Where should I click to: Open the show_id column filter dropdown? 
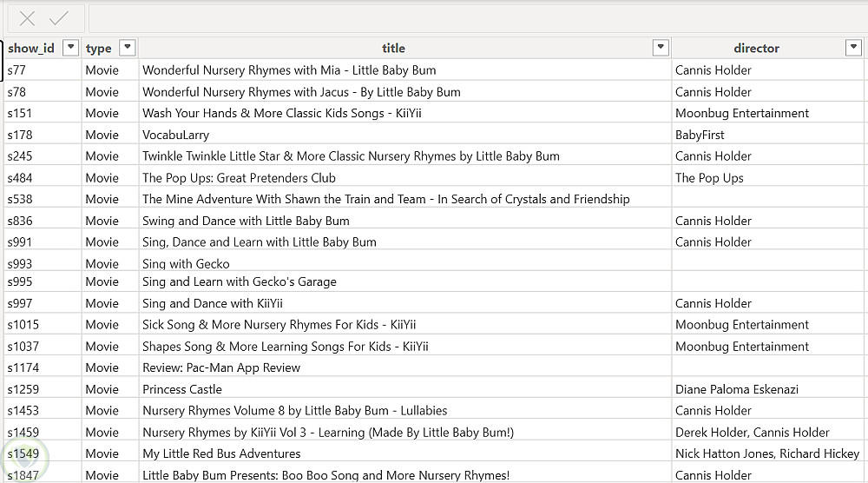point(71,48)
